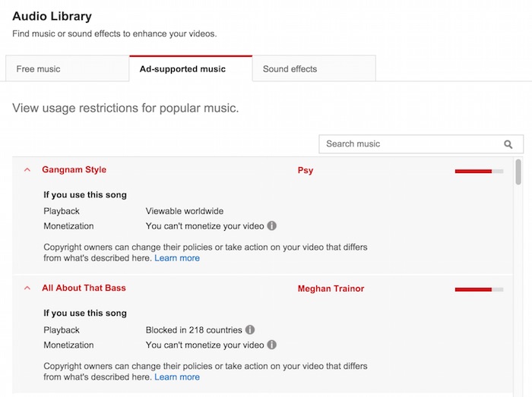Collapse the Gangnam Style song details
Screen dimensions: 532x397
[x=27, y=171]
